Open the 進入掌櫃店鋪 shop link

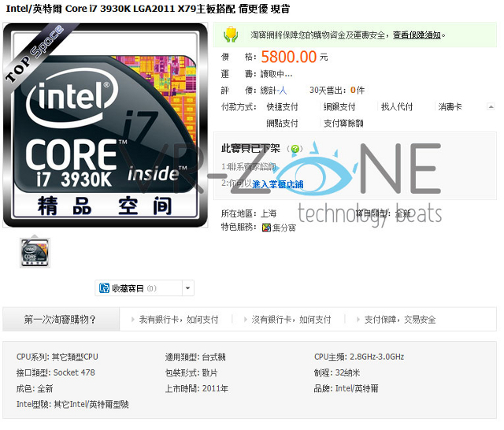click(278, 184)
